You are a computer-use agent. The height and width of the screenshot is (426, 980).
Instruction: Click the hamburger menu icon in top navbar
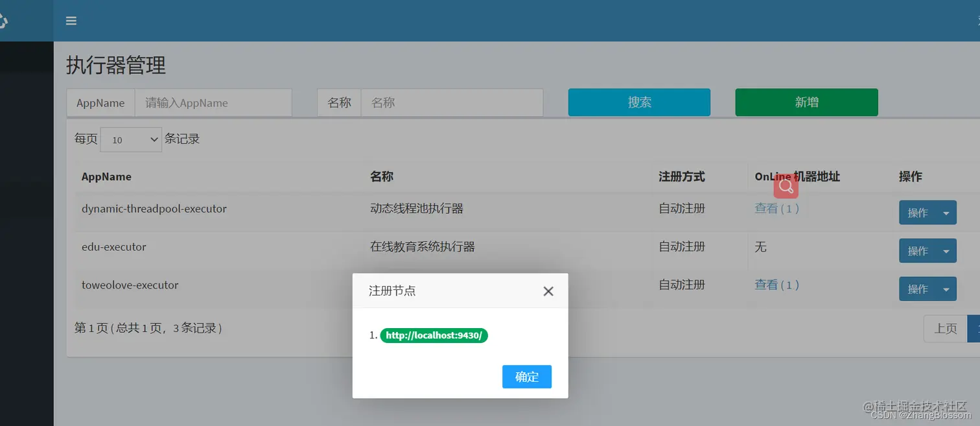click(x=71, y=20)
